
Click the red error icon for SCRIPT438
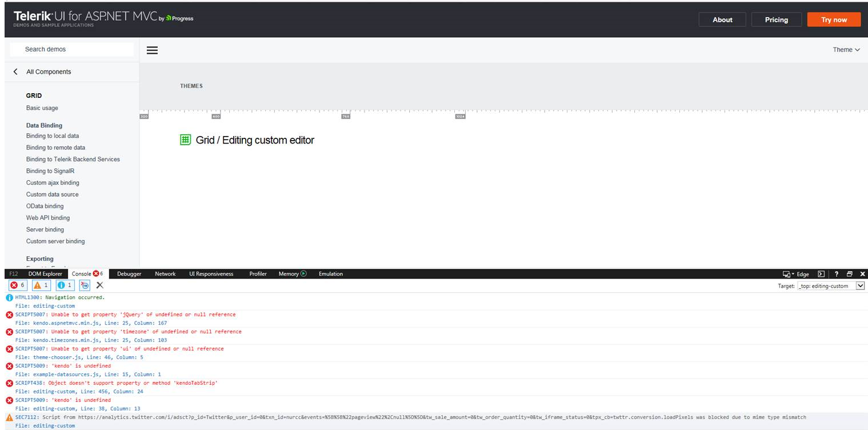click(x=9, y=383)
